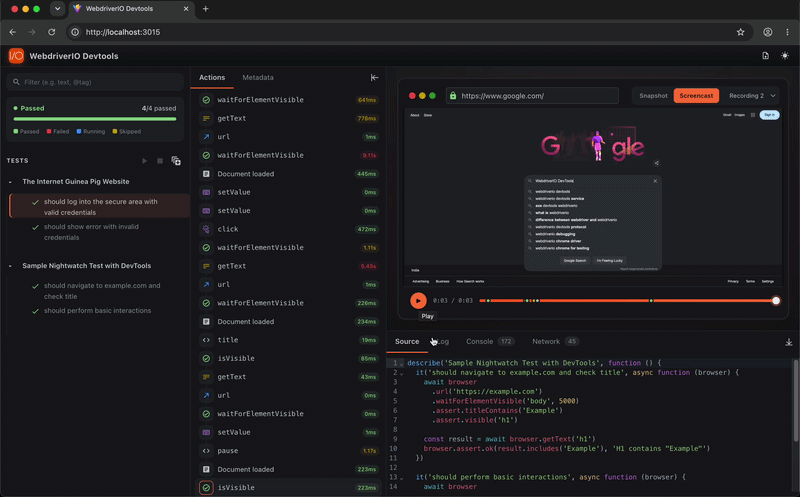
Task: Click the run tests play icon
Action: [144, 161]
